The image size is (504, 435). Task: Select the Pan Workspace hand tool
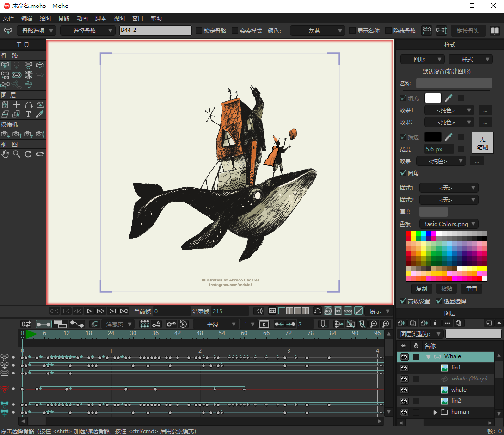(6, 154)
